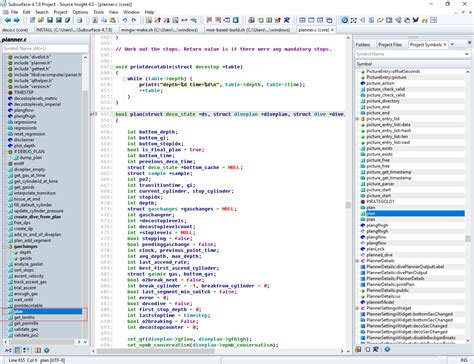
Task: Open the File menu
Action: (14, 12)
